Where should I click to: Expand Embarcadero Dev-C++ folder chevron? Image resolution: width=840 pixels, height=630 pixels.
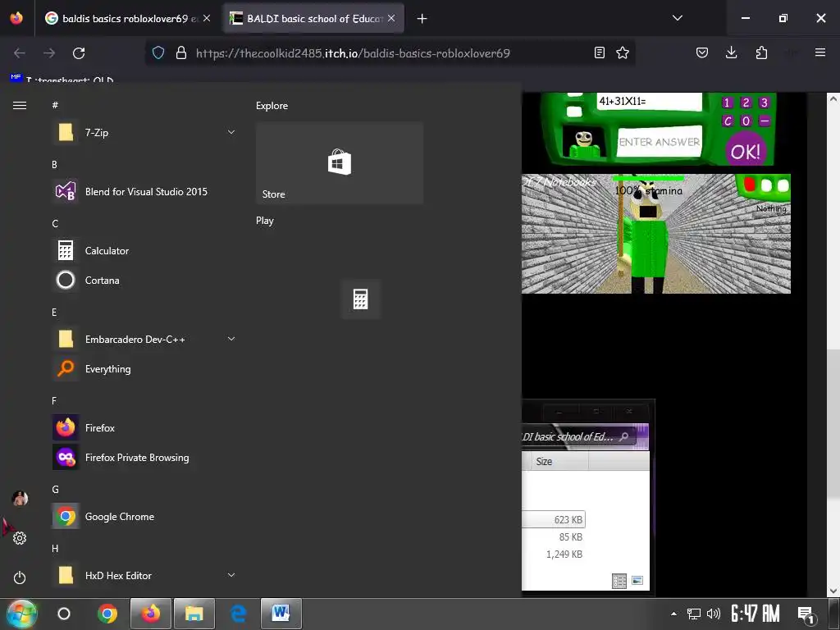point(231,339)
